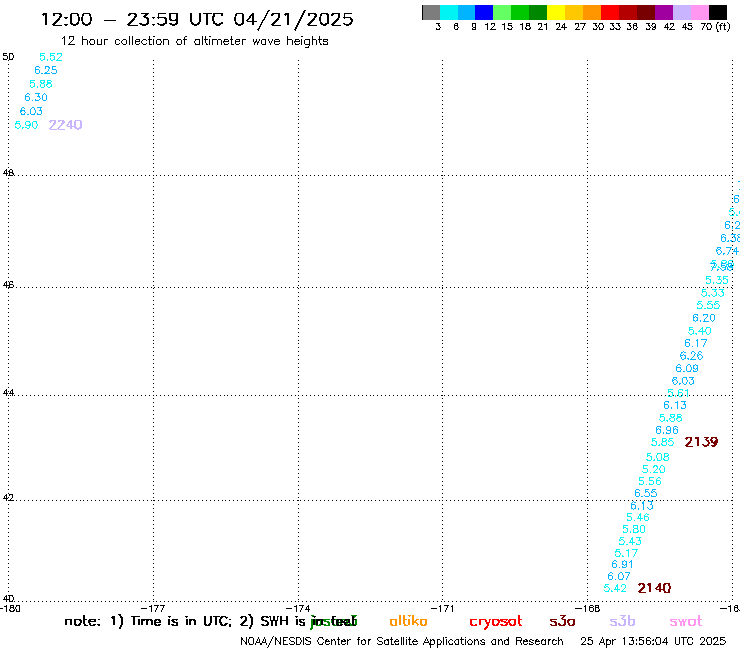Viewport: 740px width, 650px height.
Task: Click the bright red legend color block
Action: point(610,12)
